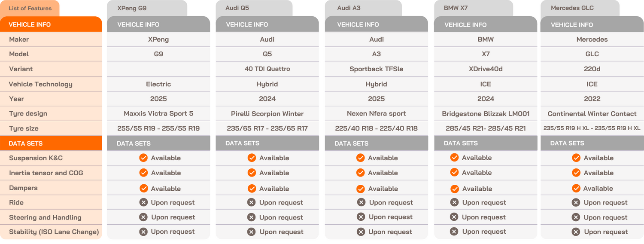The height and width of the screenshot is (244, 644).
Task: Switch to the Audi Q5 tab
Action: (x=254, y=8)
